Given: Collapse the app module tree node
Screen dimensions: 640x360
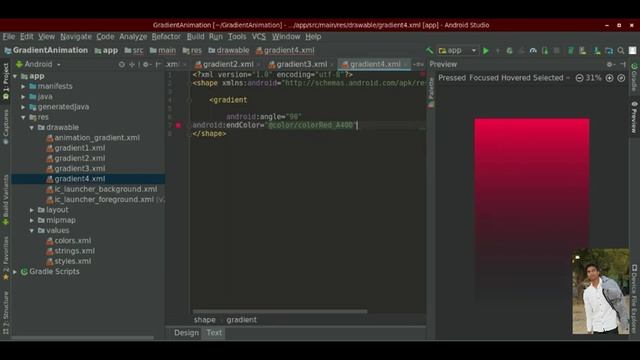Looking at the screenshot, I should point(15,76).
